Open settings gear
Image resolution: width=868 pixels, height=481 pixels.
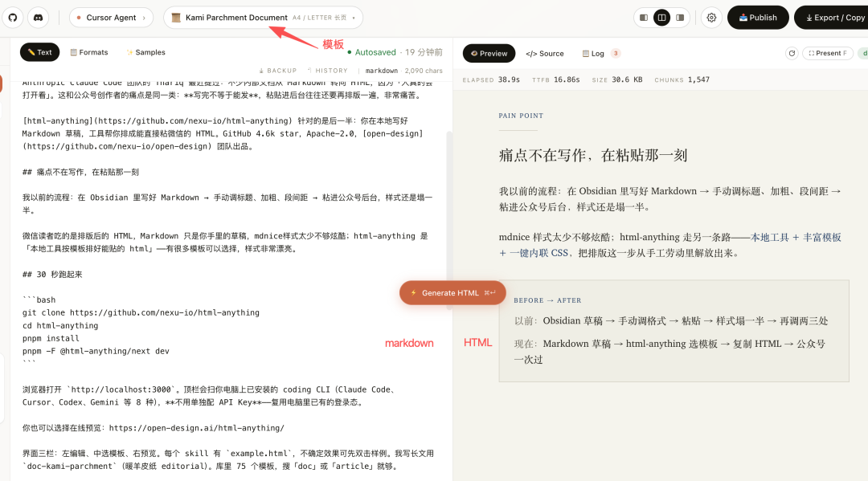pyautogui.click(x=711, y=18)
